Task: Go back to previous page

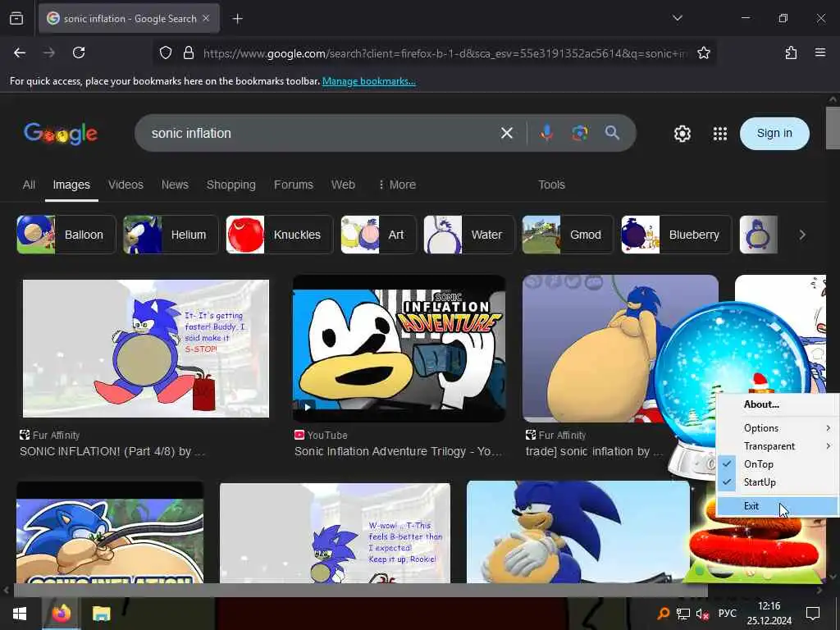Action: [20, 52]
